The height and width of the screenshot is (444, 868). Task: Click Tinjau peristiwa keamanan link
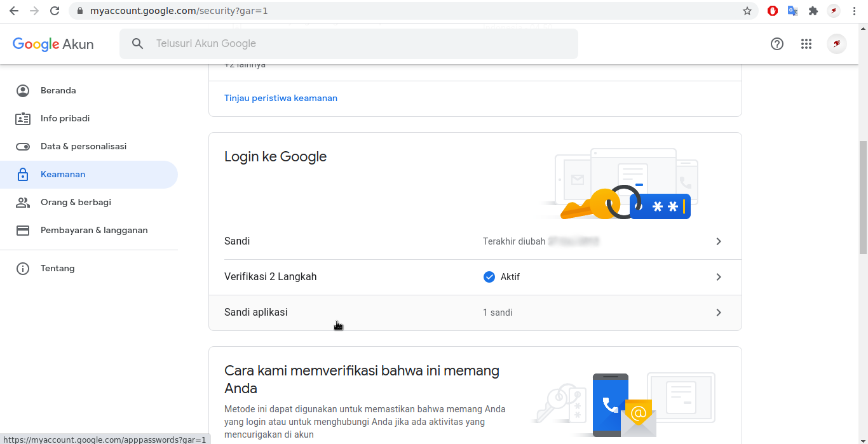coord(281,98)
